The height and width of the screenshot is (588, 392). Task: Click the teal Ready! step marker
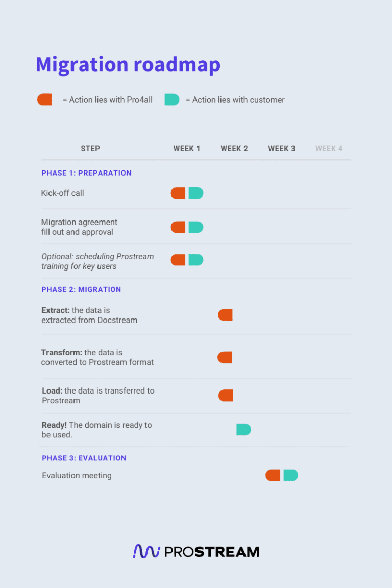click(x=243, y=429)
